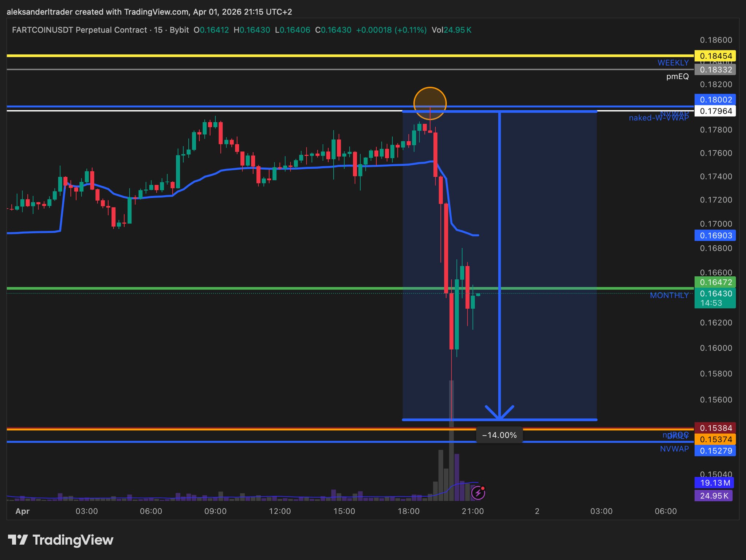
Task: Click the current price 0.16430 countdown tag
Action: coord(715,298)
